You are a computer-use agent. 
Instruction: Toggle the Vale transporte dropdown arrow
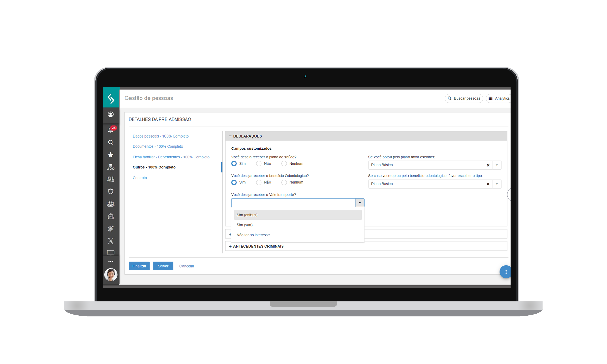(x=360, y=203)
